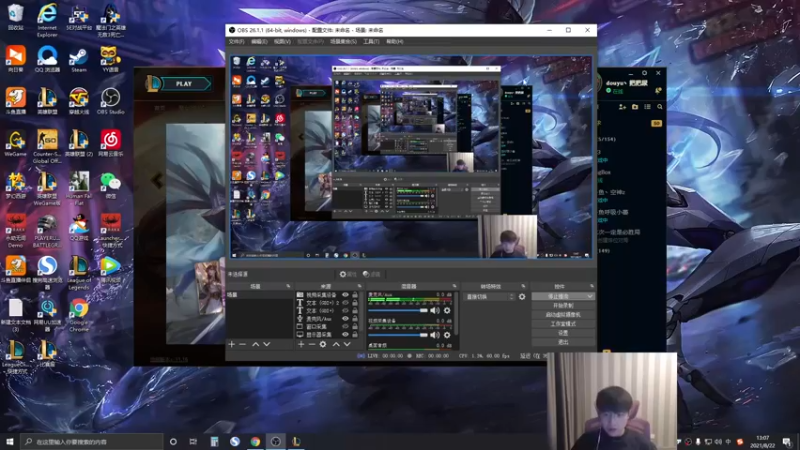The width and height of the screenshot is (800, 450).
Task: Toggle visibility of the Text (GDI+) source
Action: coord(345,311)
